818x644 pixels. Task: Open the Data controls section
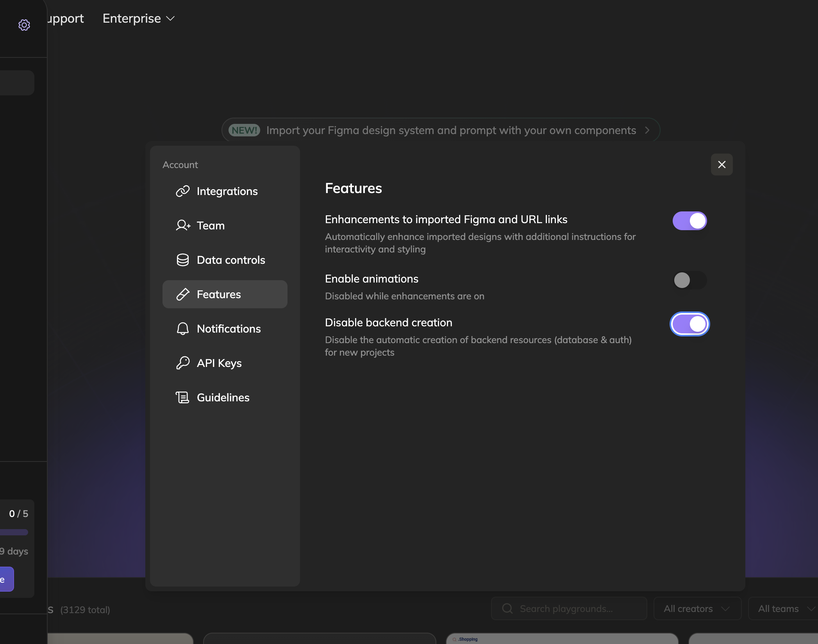(230, 260)
